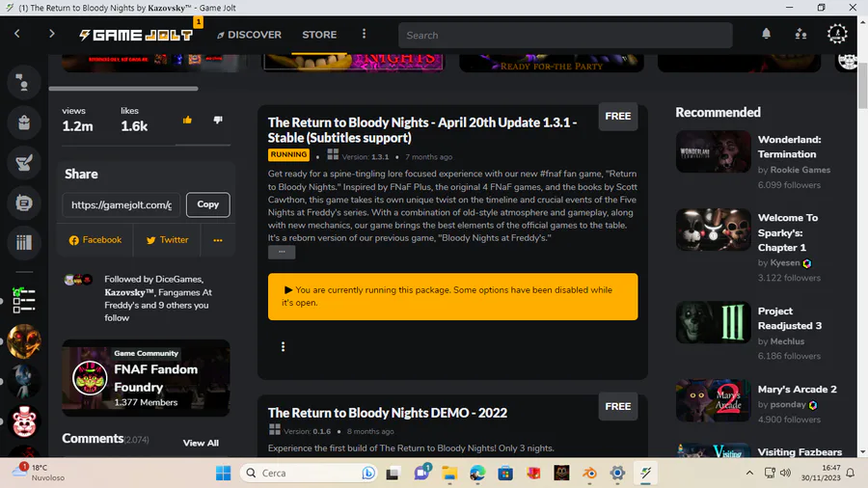This screenshot has height=488, width=868.
Task: Open more share options menu
Action: click(218, 240)
